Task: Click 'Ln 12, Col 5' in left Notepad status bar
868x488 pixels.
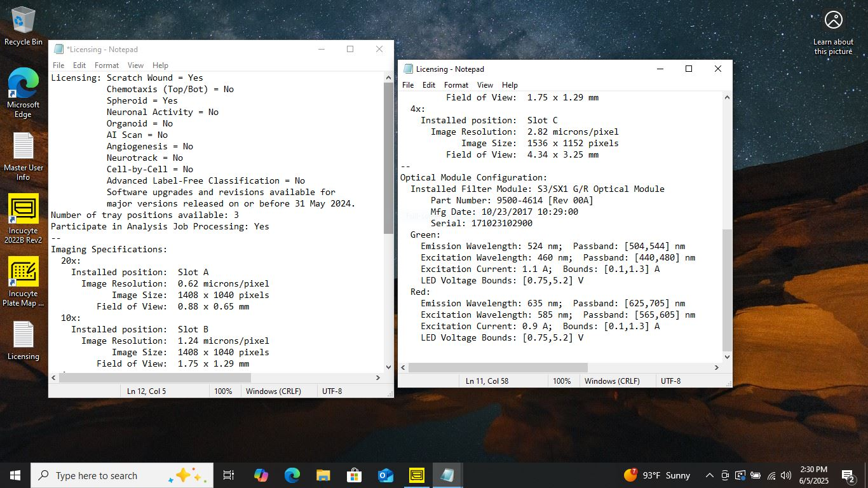Action: pyautogui.click(x=146, y=391)
